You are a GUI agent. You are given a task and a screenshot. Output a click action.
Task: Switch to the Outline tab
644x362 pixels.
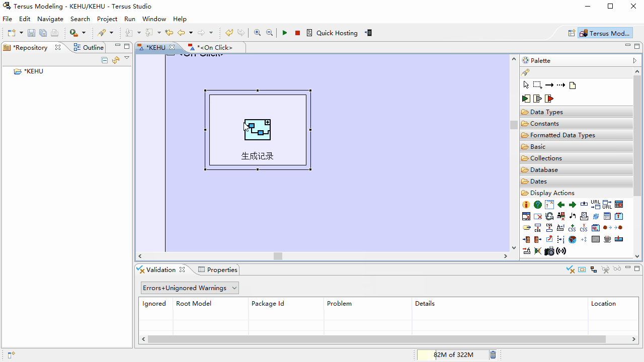pos(89,47)
